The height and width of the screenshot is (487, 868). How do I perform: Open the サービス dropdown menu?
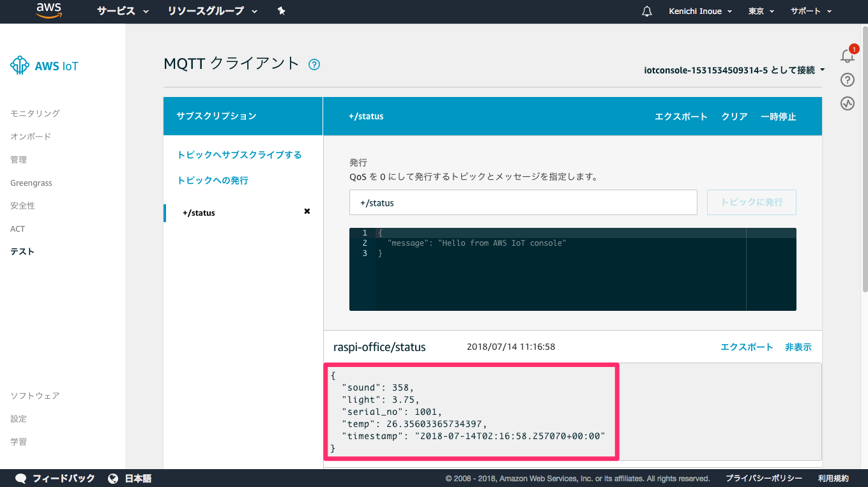[x=123, y=11]
